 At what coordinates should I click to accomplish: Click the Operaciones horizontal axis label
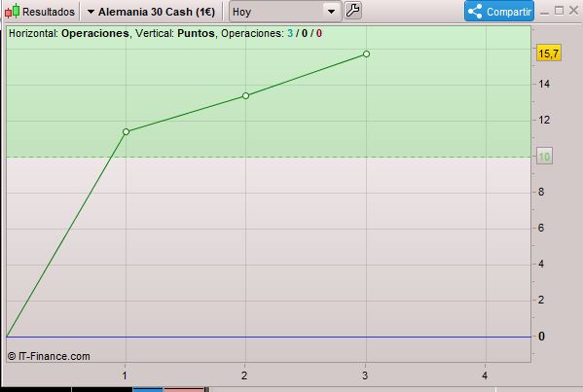[x=95, y=33]
